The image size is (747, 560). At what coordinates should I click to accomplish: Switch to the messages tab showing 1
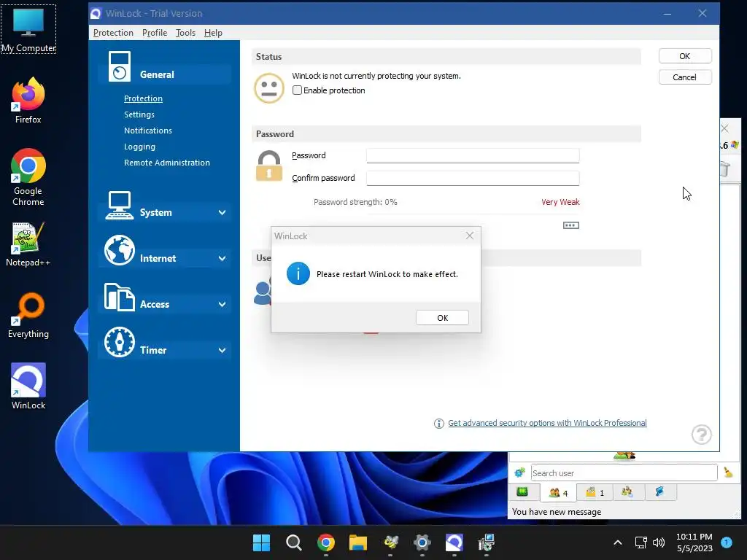click(595, 492)
